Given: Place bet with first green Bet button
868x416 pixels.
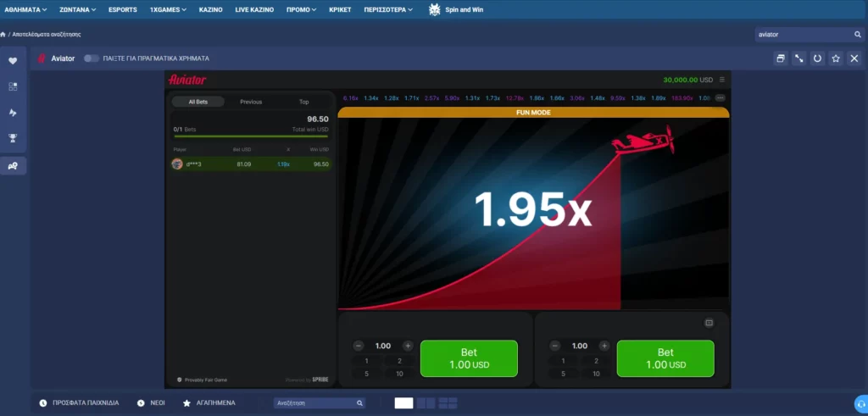Looking at the screenshot, I should (469, 358).
